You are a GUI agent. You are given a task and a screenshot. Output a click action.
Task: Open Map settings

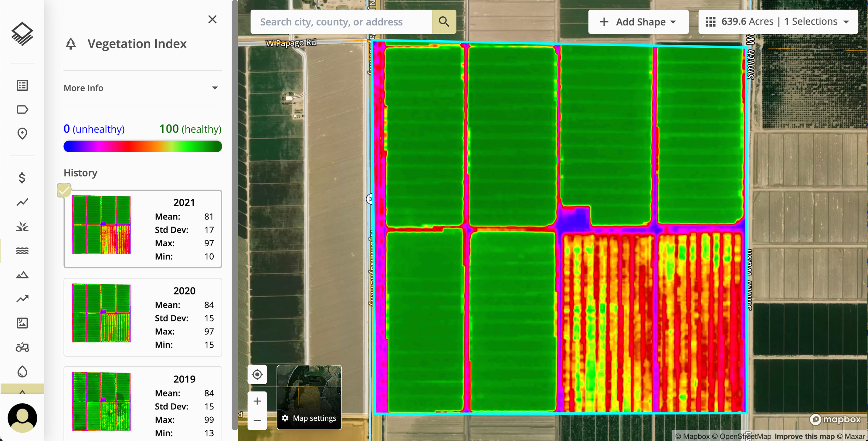(x=309, y=418)
